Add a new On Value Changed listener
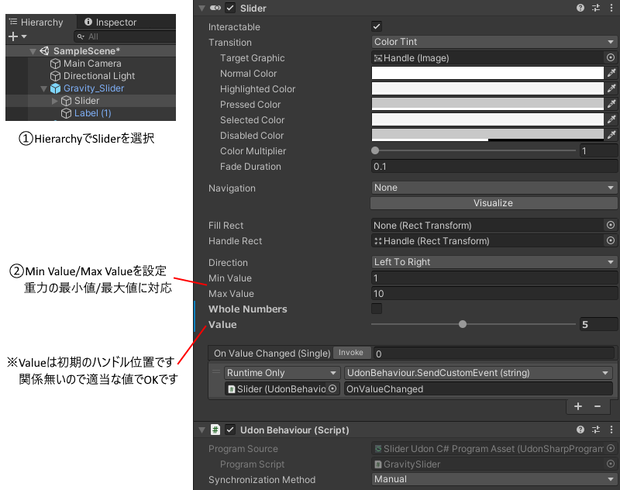 click(578, 406)
